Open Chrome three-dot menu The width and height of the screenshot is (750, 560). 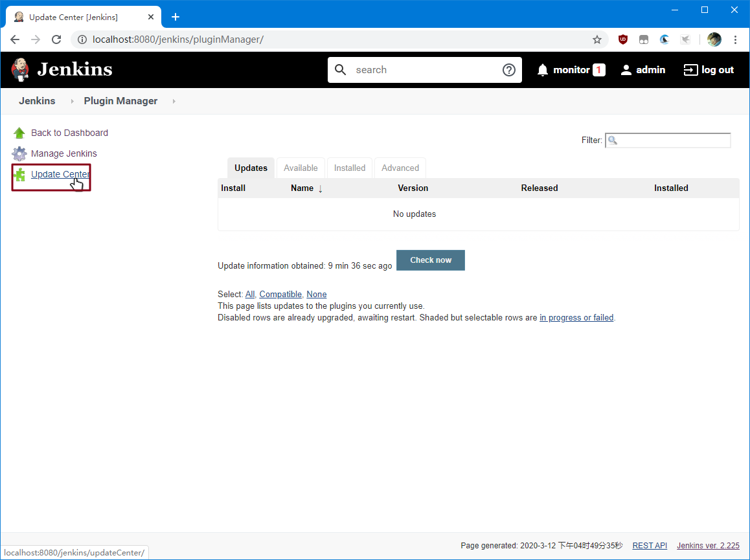pos(735,39)
